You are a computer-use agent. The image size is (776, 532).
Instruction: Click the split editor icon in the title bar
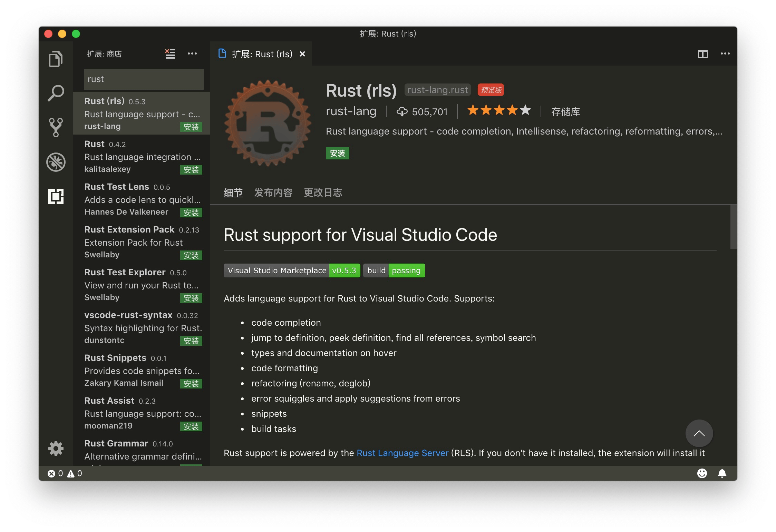703,53
